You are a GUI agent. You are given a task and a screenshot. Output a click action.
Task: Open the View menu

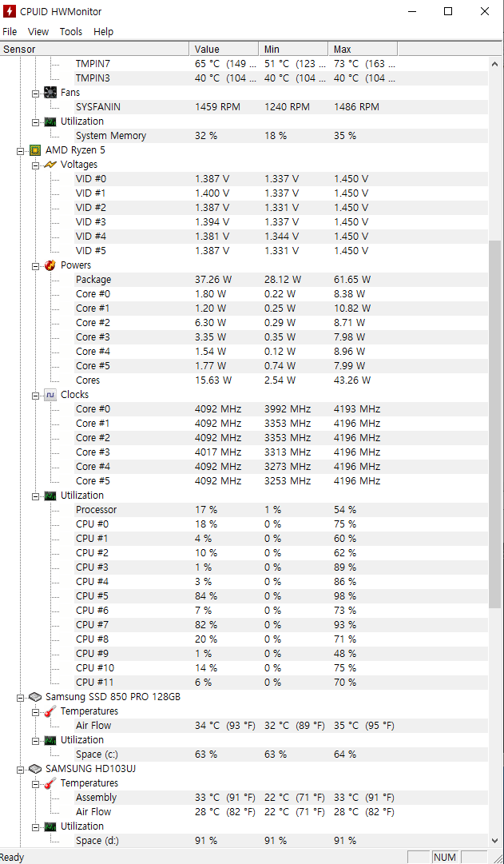(x=38, y=31)
